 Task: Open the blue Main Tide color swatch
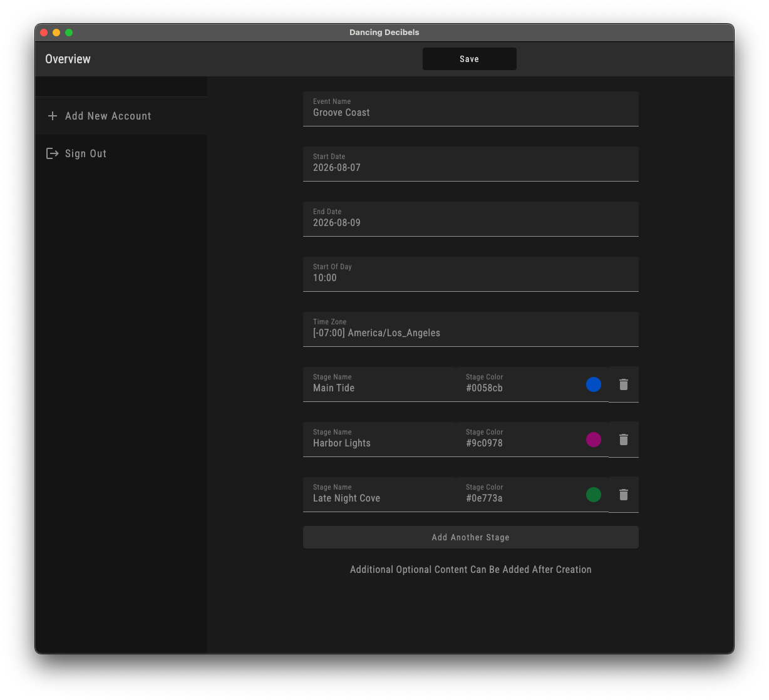[x=593, y=384]
